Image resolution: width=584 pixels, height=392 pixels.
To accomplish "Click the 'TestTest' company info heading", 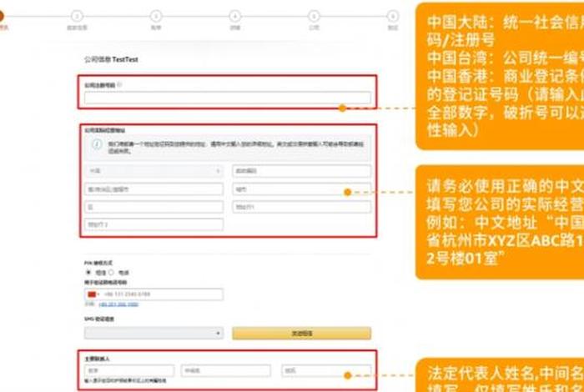I will pos(111,59).
